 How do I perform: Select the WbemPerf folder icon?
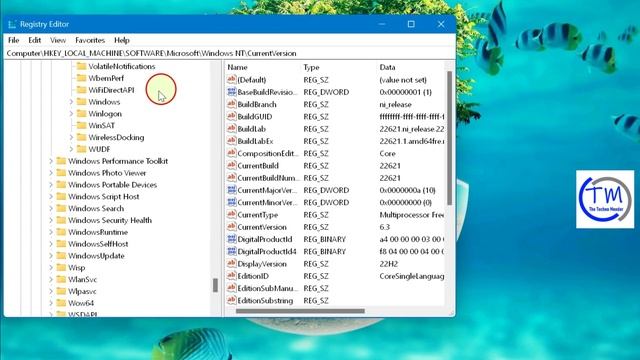[x=81, y=78]
